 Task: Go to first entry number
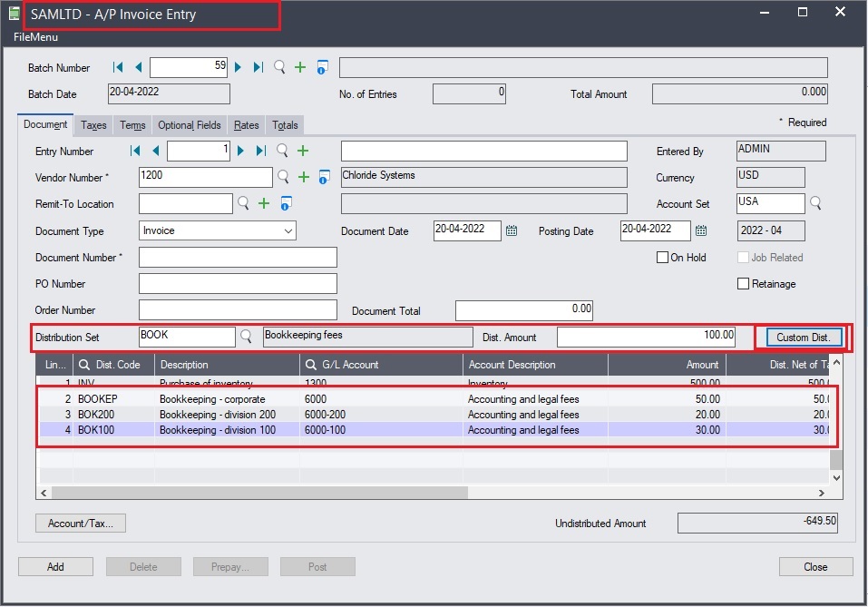[x=135, y=151]
